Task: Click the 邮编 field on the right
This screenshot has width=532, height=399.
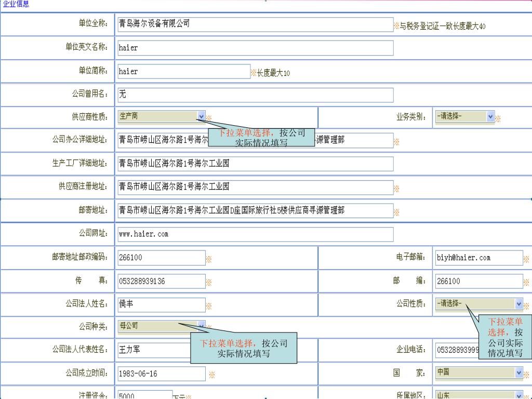Action: point(479,281)
